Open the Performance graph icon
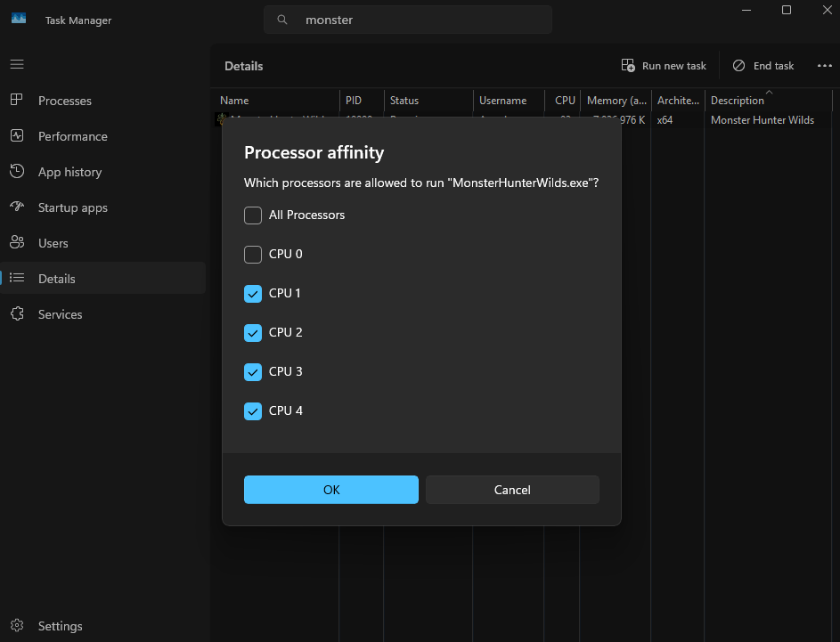 [x=17, y=136]
